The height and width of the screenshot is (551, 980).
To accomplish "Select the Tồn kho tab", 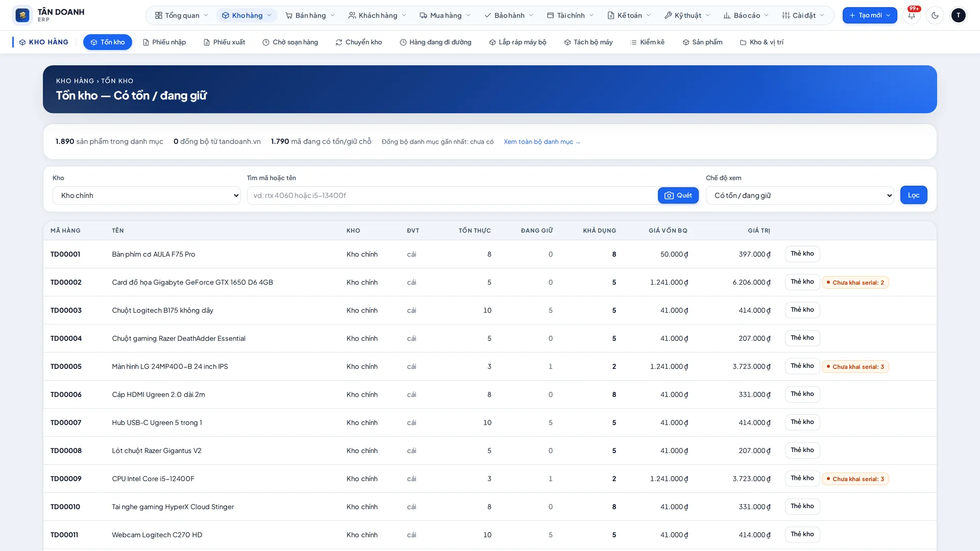I will pyautogui.click(x=108, y=42).
